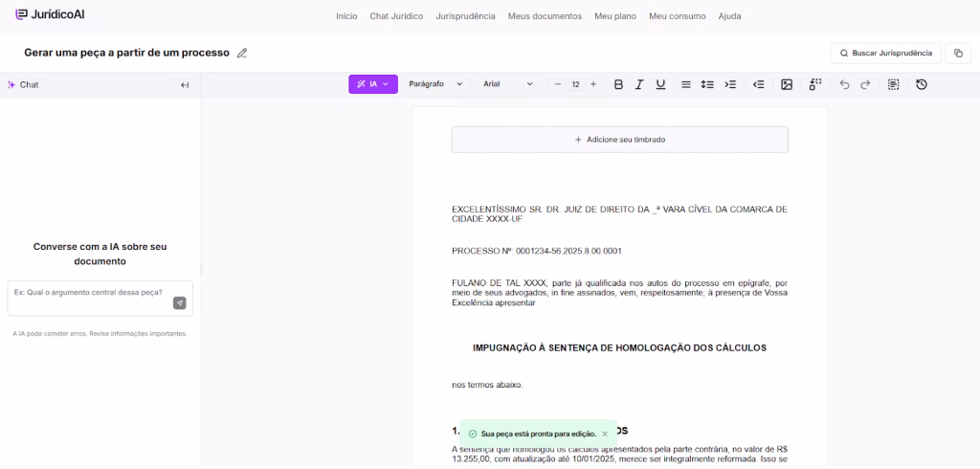The image size is (980, 469).
Task: Click the 'FULANO DE TAL XXXX' paragraph
Action: tap(619, 293)
